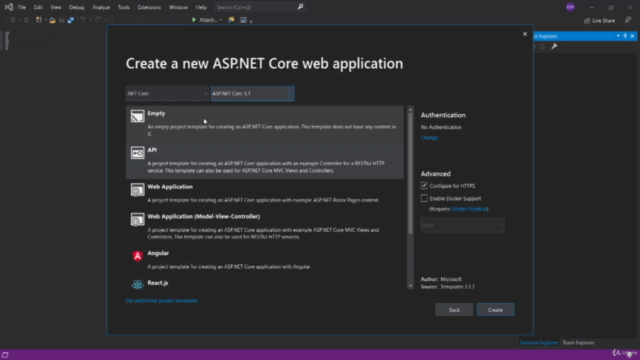This screenshot has height=360, width=640.
Task: Expand the Attach button dropdown arrow
Action: point(221,20)
